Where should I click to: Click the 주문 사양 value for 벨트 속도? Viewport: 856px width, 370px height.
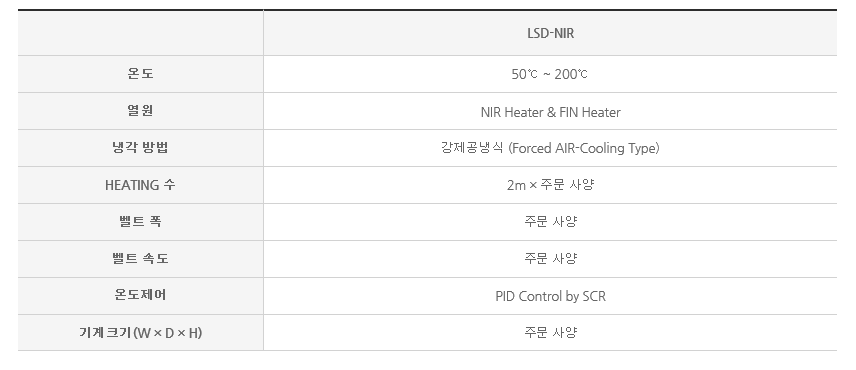[550, 259]
